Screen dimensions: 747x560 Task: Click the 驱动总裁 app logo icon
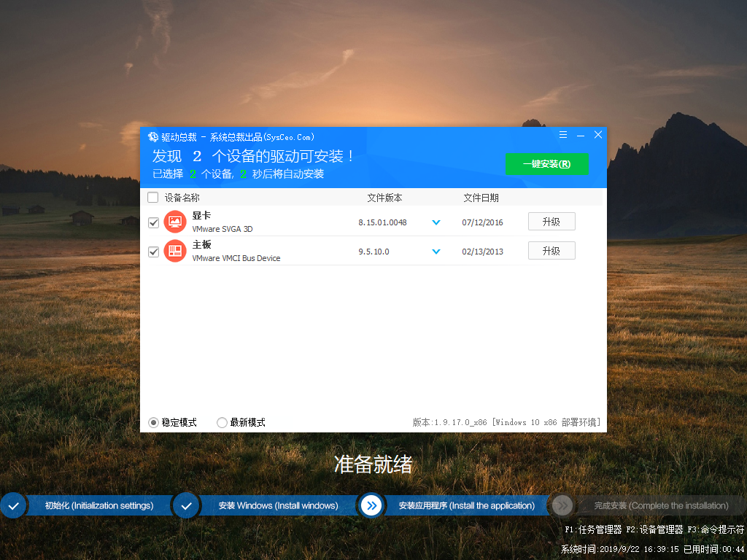(153, 137)
